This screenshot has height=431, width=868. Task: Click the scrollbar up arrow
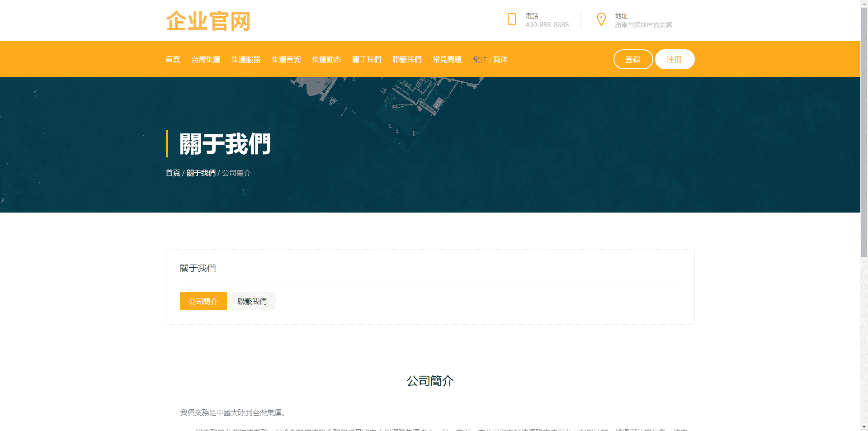[864, 4]
